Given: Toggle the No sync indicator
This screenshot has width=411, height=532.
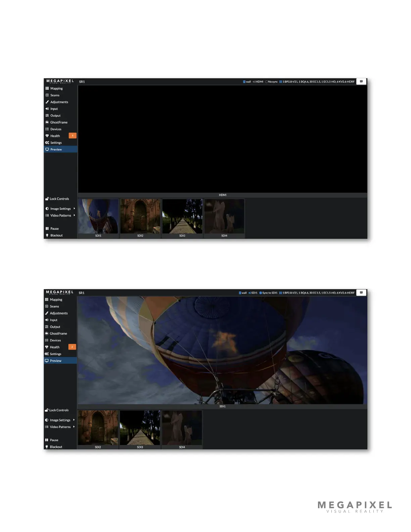Looking at the screenshot, I should pyautogui.click(x=271, y=82).
